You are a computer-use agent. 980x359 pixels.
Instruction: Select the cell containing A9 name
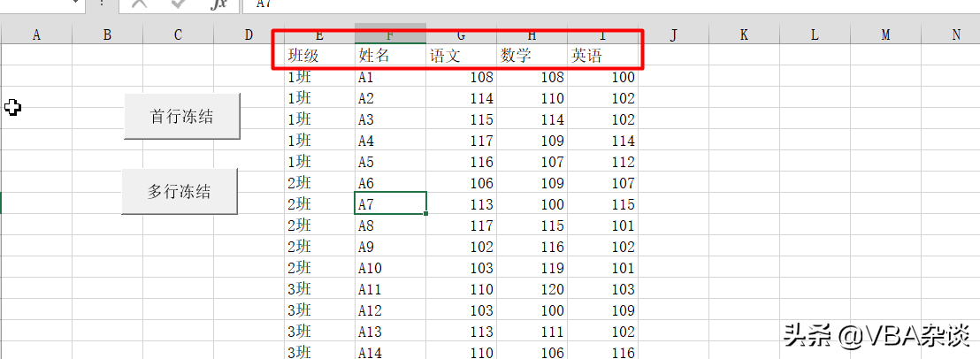[x=390, y=247]
